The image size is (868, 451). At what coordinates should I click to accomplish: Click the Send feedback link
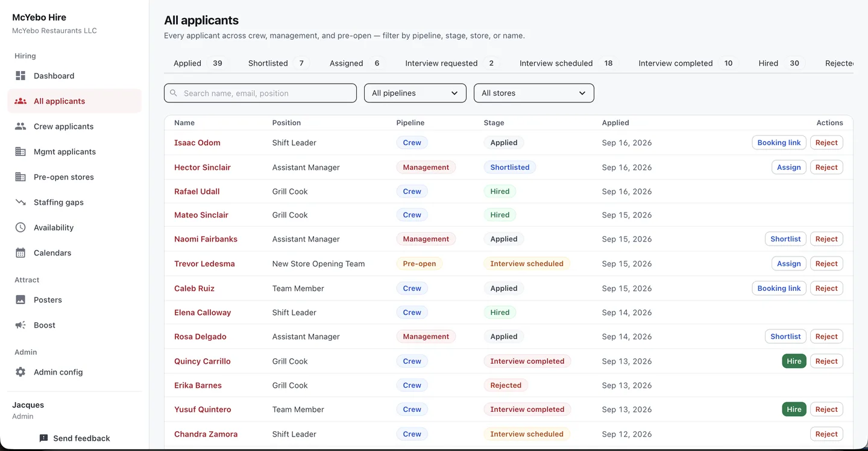pyautogui.click(x=75, y=438)
